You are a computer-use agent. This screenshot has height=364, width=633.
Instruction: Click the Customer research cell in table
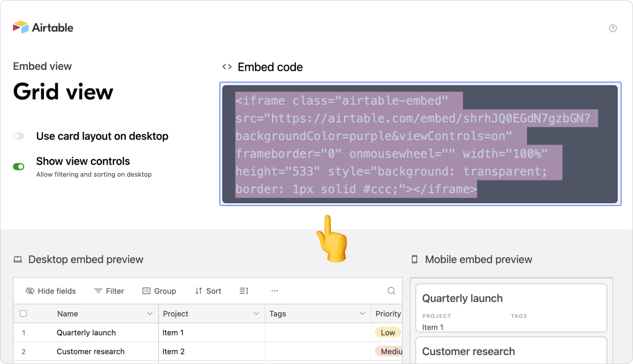tap(91, 351)
